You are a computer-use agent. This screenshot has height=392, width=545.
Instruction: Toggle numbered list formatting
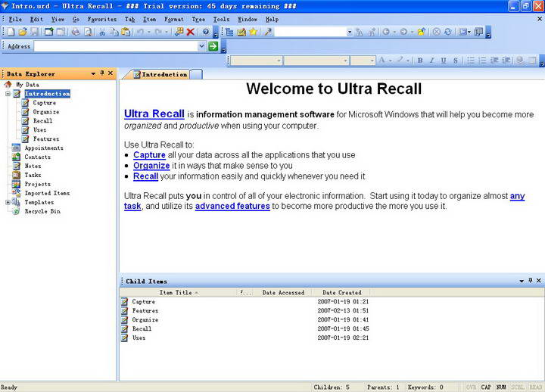(x=482, y=61)
